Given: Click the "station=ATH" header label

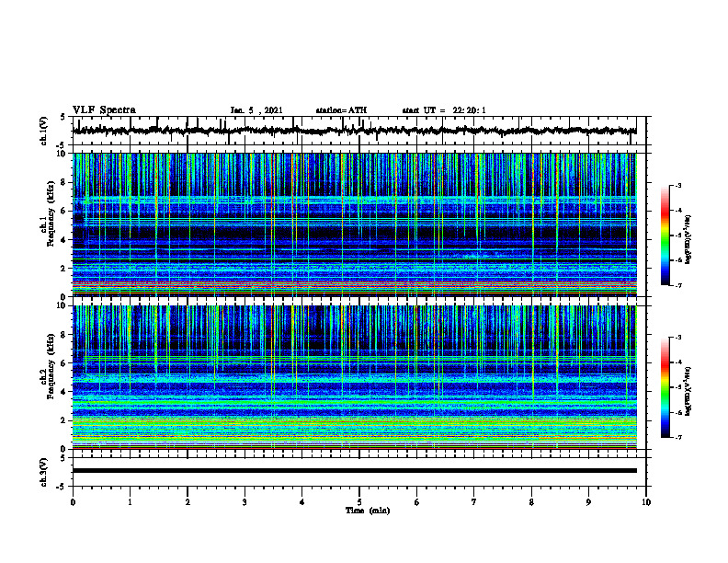Looking at the screenshot, I should click(x=341, y=110).
